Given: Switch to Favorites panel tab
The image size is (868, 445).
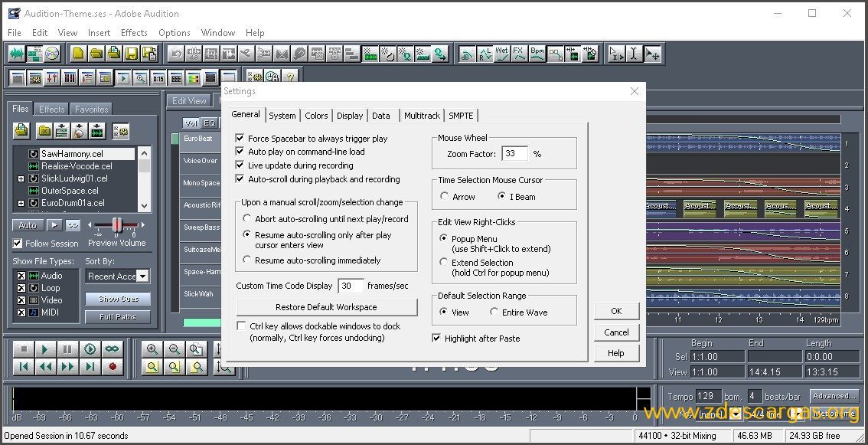Looking at the screenshot, I should (x=92, y=110).
